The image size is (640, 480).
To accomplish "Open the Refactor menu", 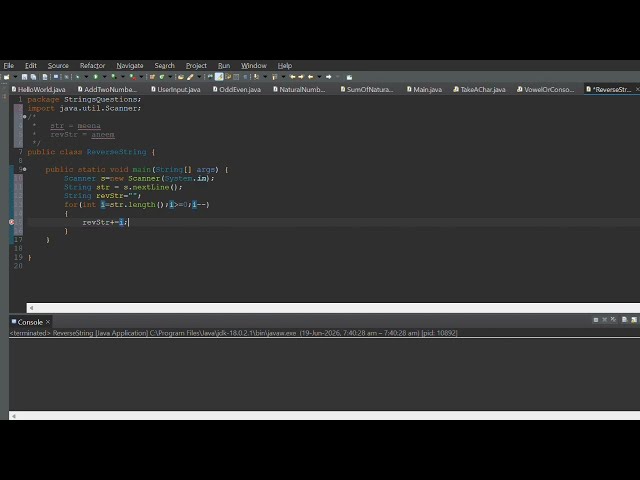I will click(x=92, y=66).
